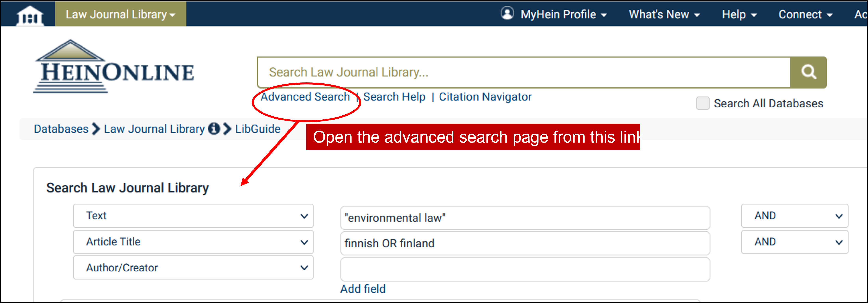Click the finnish OR finland input field
868x303 pixels.
coord(525,243)
